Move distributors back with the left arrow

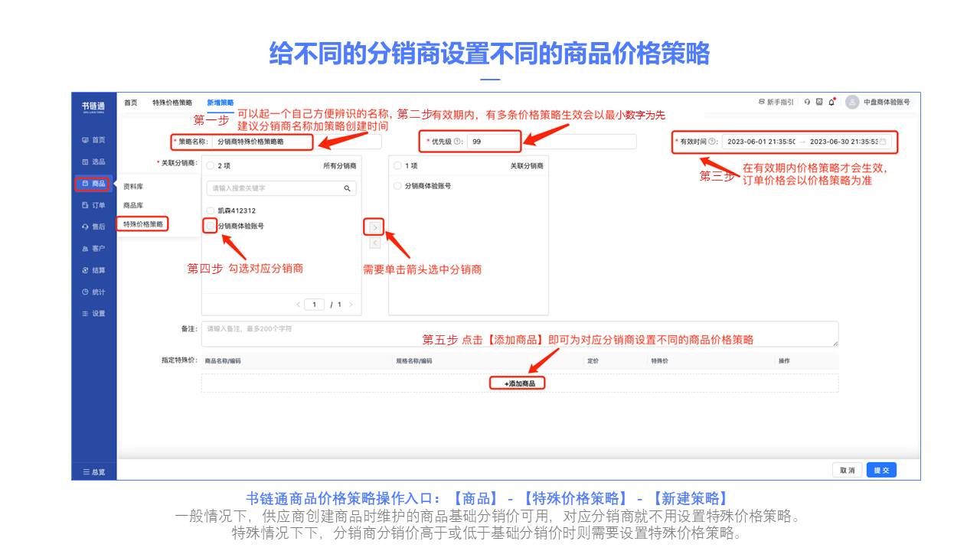(x=374, y=243)
